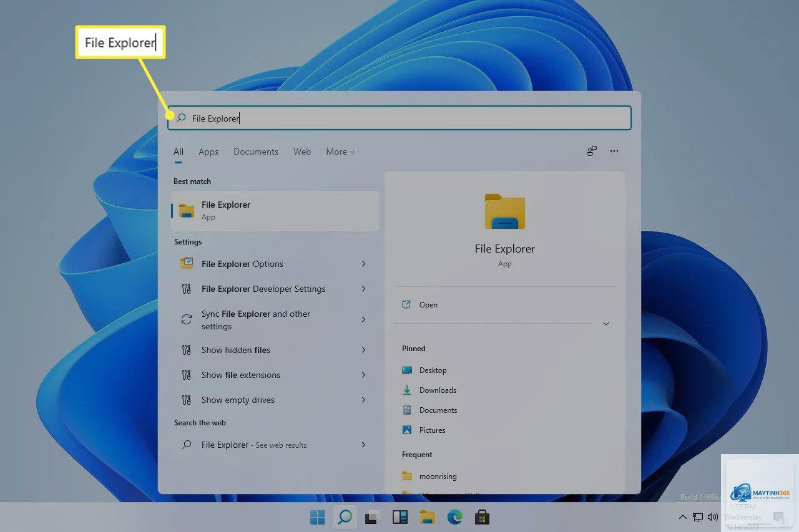Viewport: 799px width, 532px height.
Task: Expand arrow for File Explorer Developer Settings
Action: point(363,289)
